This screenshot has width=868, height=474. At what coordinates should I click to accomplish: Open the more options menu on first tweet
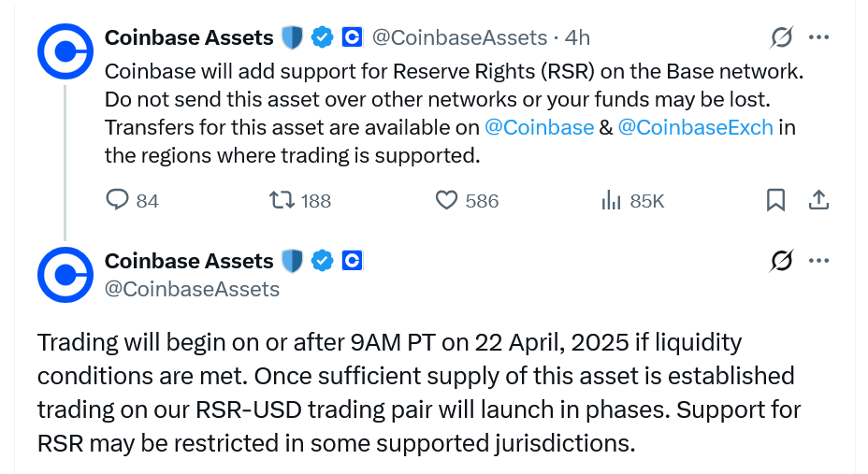tap(818, 37)
